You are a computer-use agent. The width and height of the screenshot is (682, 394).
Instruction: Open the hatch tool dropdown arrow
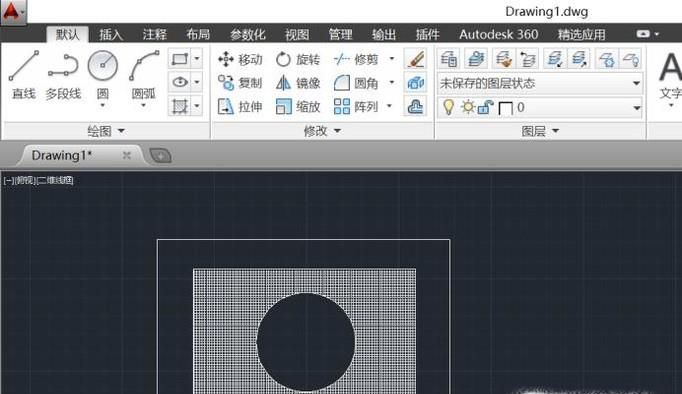pos(197,106)
